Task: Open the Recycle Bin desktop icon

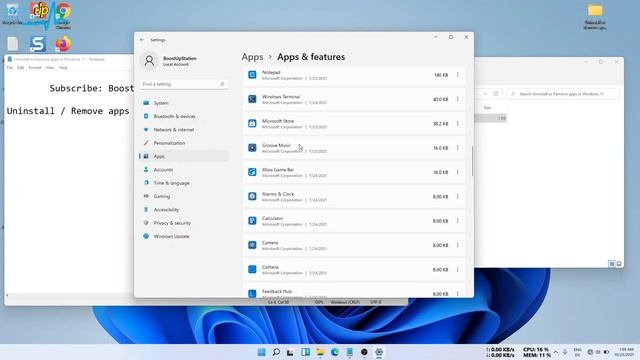Action: click(12, 14)
